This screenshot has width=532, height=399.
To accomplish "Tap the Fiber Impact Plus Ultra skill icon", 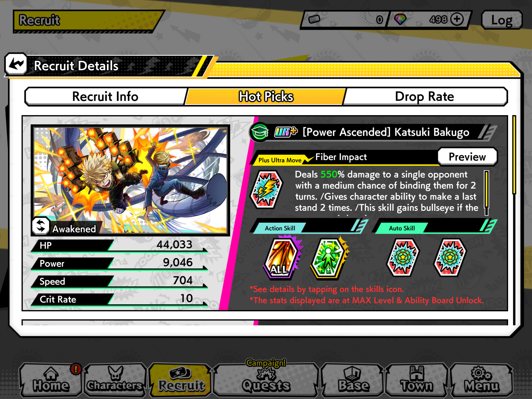I will (266, 189).
